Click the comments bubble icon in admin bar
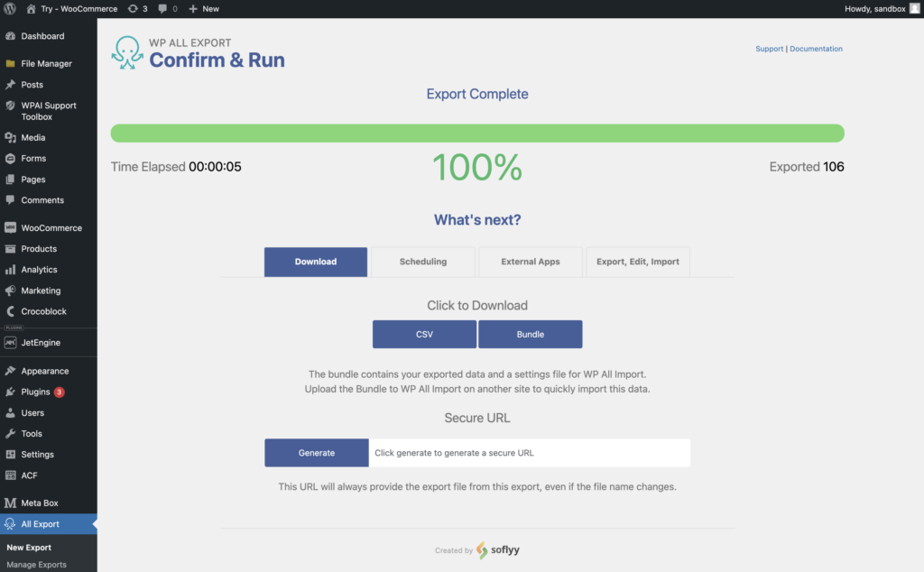Viewport: 924px width, 572px height. click(162, 8)
